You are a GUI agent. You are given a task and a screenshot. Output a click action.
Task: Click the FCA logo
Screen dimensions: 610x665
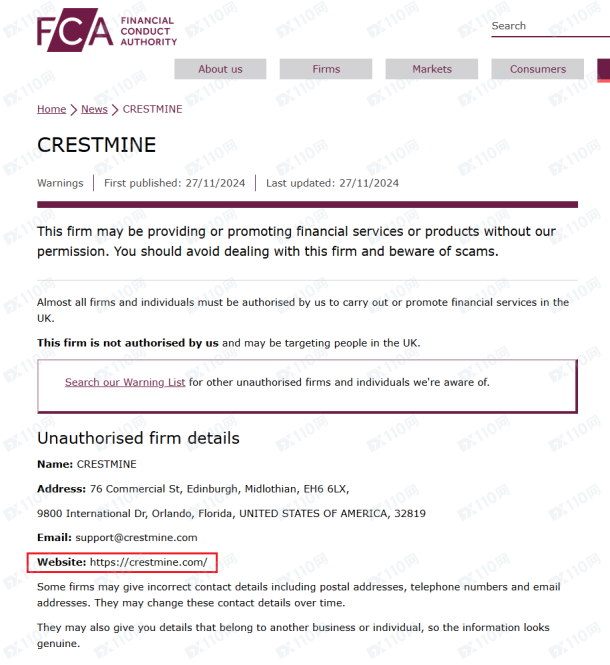[x=107, y=30]
